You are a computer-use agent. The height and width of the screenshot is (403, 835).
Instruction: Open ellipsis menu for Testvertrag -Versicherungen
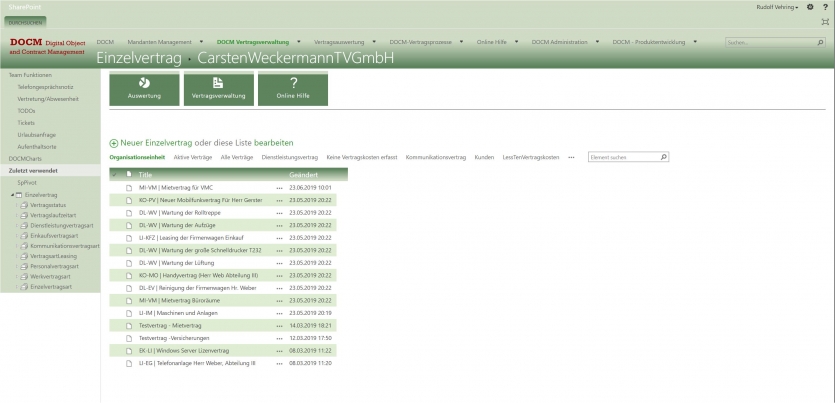tap(280, 338)
